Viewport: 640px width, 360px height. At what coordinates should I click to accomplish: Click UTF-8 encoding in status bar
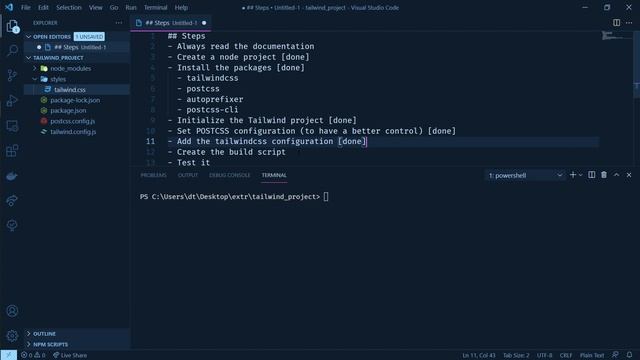tap(544, 355)
